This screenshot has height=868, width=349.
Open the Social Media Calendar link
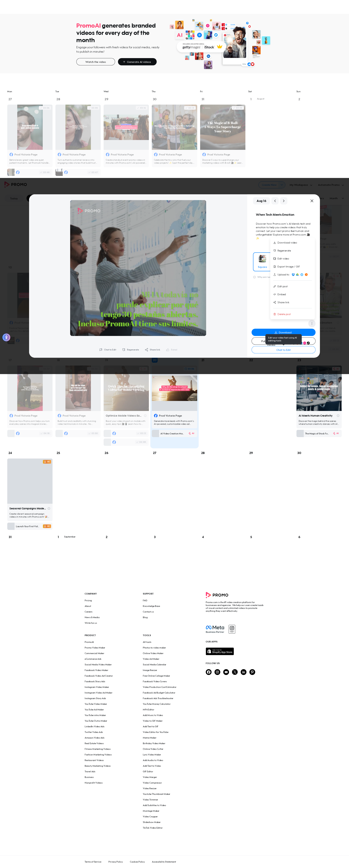tap(154, 664)
